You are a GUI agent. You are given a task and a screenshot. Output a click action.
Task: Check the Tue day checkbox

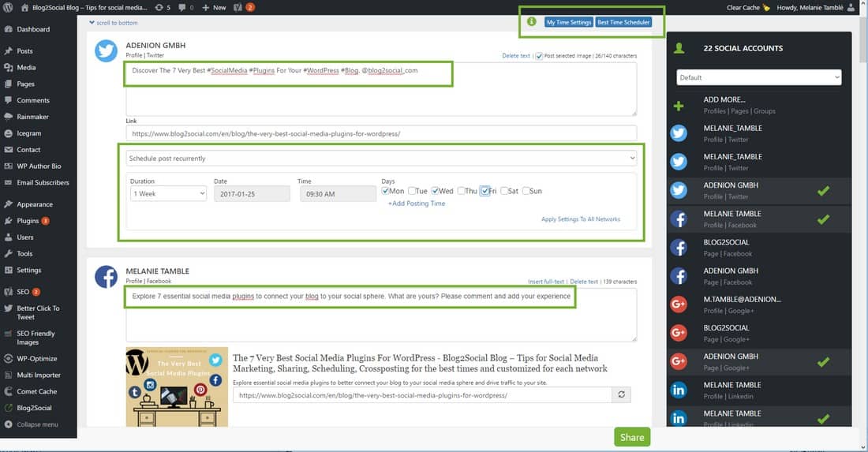[x=411, y=191]
